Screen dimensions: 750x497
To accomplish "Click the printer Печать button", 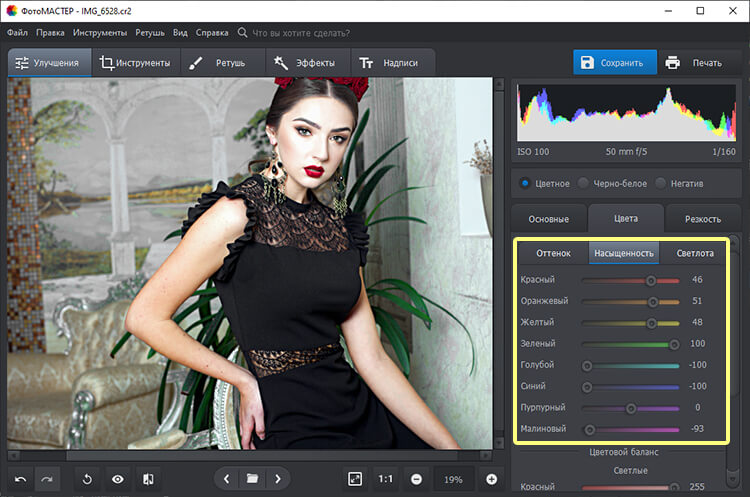I will pyautogui.click(x=694, y=63).
